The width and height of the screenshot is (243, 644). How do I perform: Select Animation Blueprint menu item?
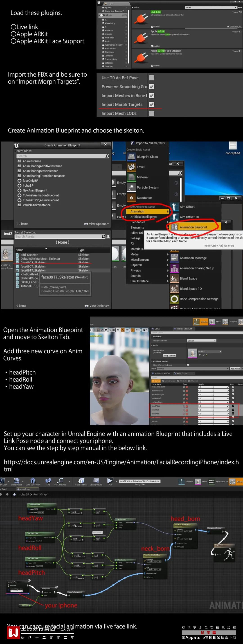[195, 227]
